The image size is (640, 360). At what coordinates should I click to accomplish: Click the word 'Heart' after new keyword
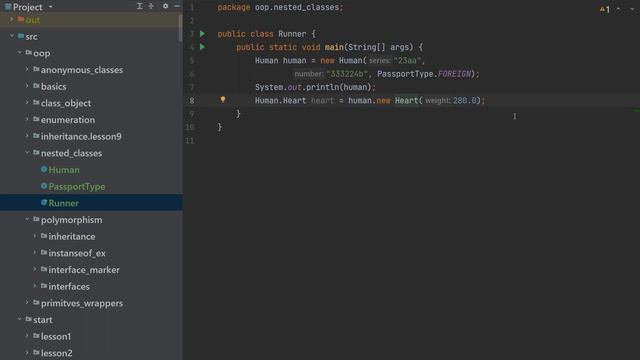pyautogui.click(x=406, y=100)
